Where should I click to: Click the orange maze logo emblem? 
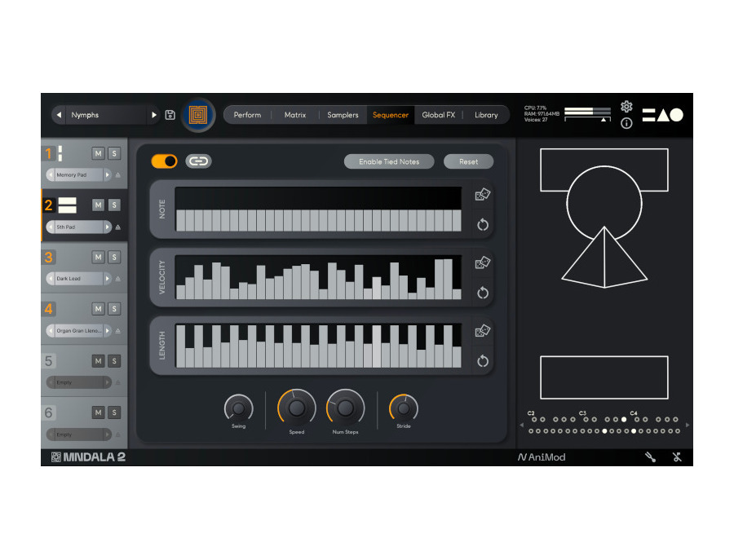tap(198, 115)
